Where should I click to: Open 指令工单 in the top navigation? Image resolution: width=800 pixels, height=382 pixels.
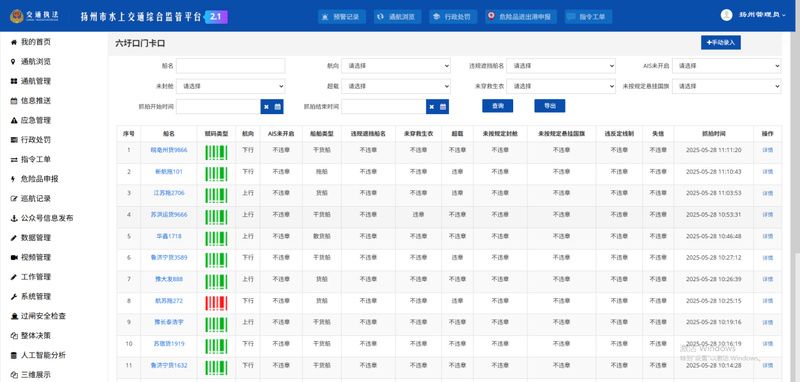click(588, 17)
